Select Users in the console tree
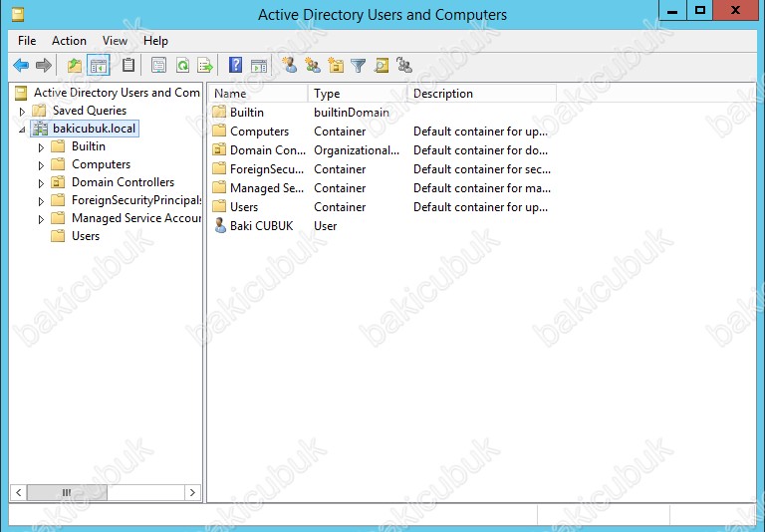This screenshot has height=532, width=765. tap(86, 236)
